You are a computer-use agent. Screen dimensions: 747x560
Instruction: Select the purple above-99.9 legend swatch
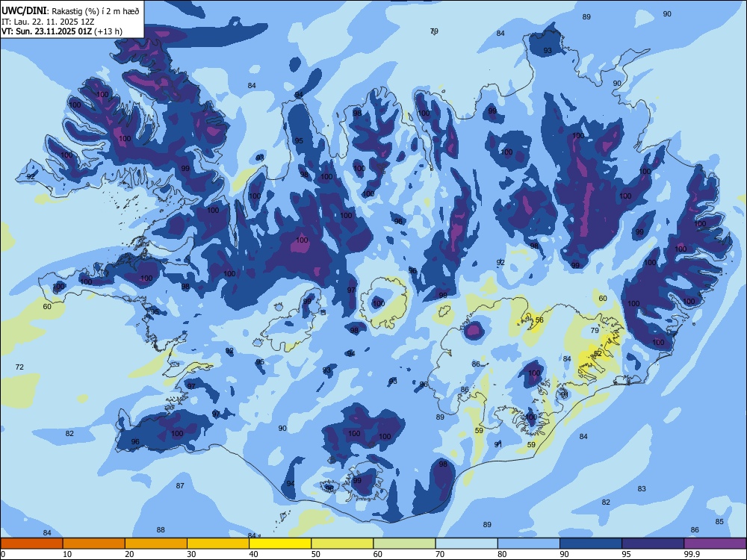715,544
